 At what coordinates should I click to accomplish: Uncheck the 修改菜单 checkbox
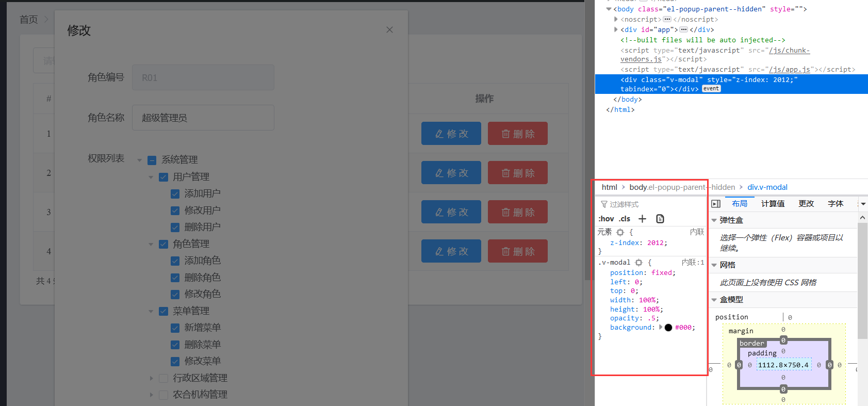(x=175, y=361)
